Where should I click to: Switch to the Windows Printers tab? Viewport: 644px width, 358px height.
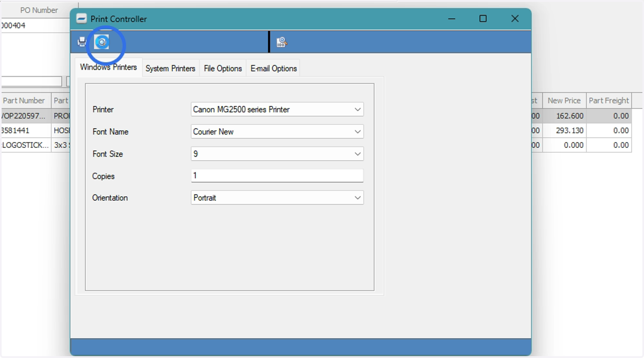[108, 68]
